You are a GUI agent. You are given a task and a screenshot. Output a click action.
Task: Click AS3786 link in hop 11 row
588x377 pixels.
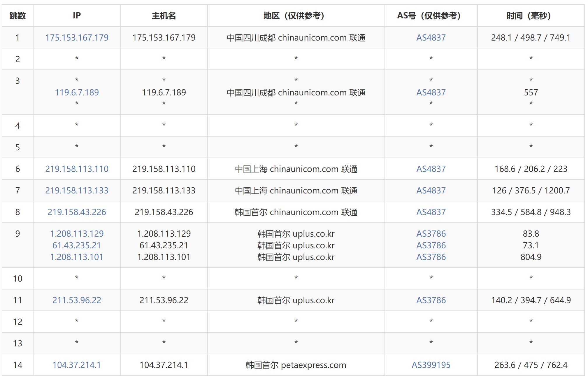click(431, 300)
